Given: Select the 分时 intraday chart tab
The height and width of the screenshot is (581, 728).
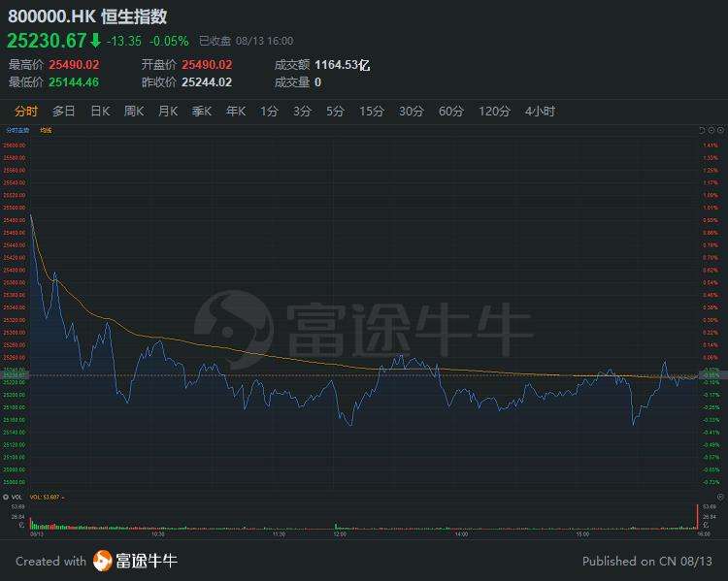Looking at the screenshot, I should pos(26,112).
